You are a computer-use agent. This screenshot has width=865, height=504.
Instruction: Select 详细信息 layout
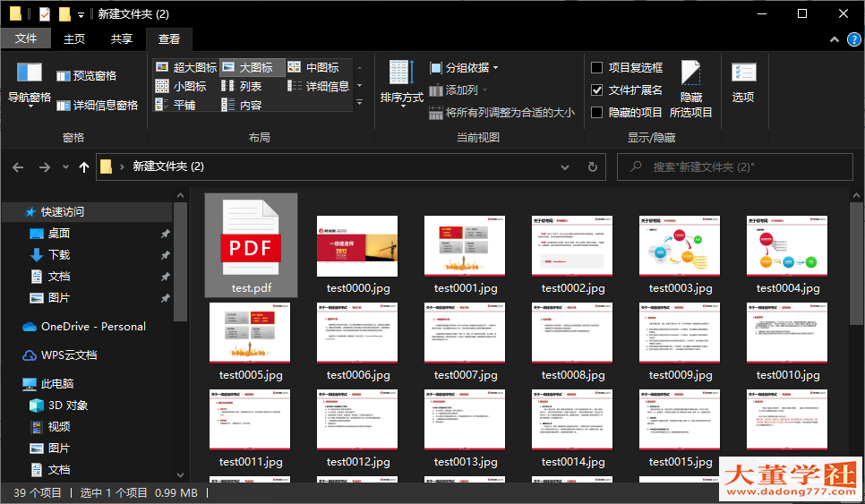coord(319,86)
